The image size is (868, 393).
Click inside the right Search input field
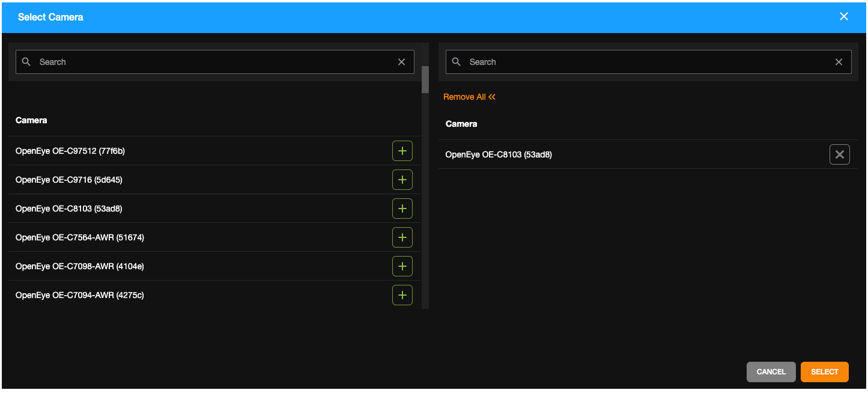pyautogui.click(x=601, y=61)
